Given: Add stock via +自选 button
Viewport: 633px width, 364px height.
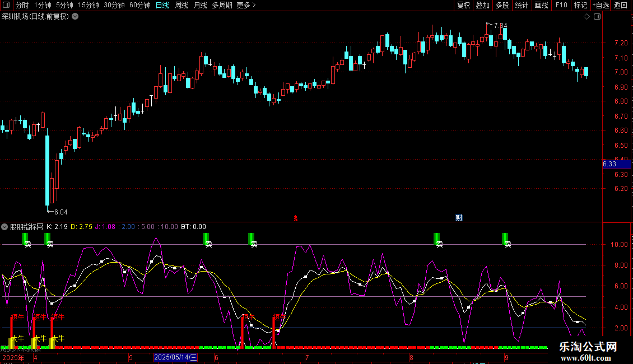Looking at the screenshot, I should point(601,6).
